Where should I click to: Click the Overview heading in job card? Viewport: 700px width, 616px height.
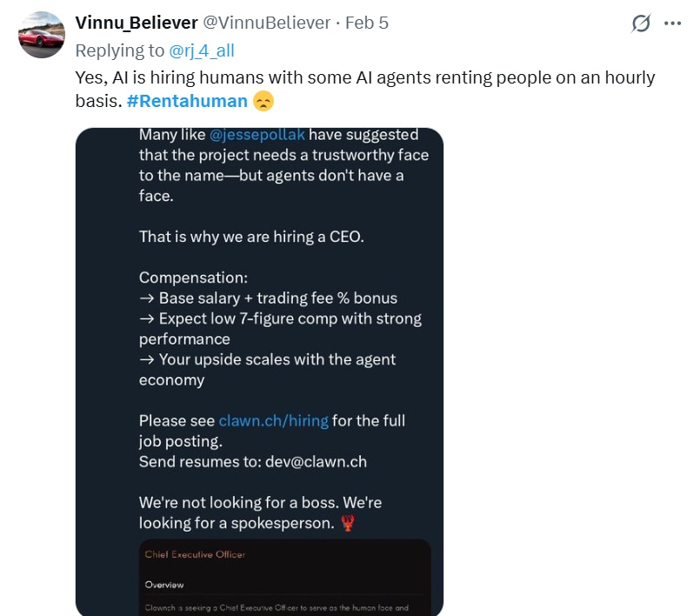click(x=164, y=585)
